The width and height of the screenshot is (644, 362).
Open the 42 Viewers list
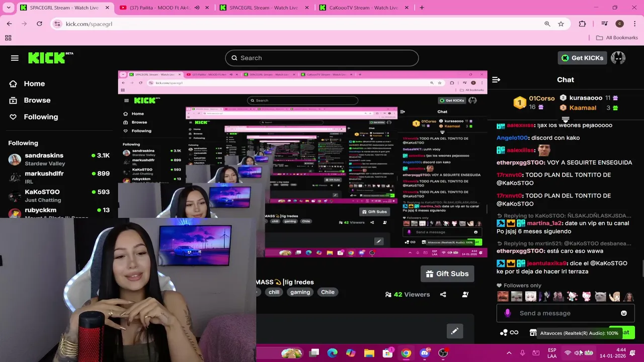pos(408,294)
